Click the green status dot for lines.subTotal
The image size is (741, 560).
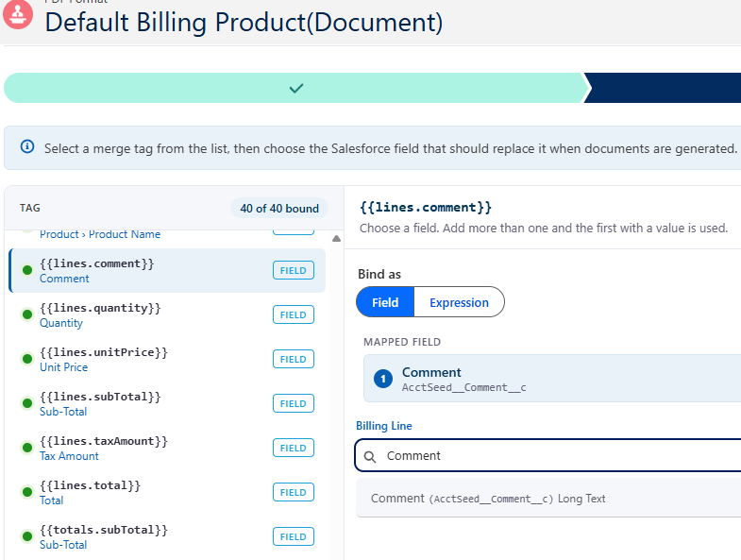tap(27, 403)
